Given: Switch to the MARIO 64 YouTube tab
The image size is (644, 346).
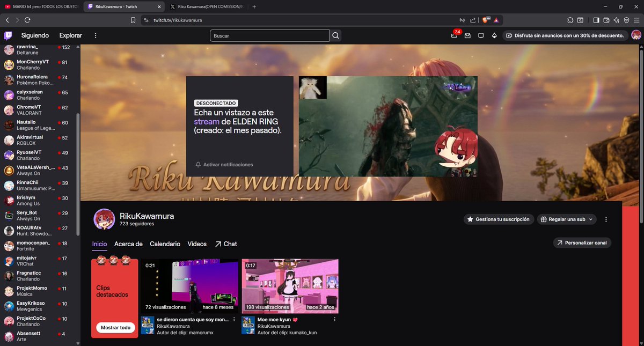Looking at the screenshot, I should click(x=42, y=6).
